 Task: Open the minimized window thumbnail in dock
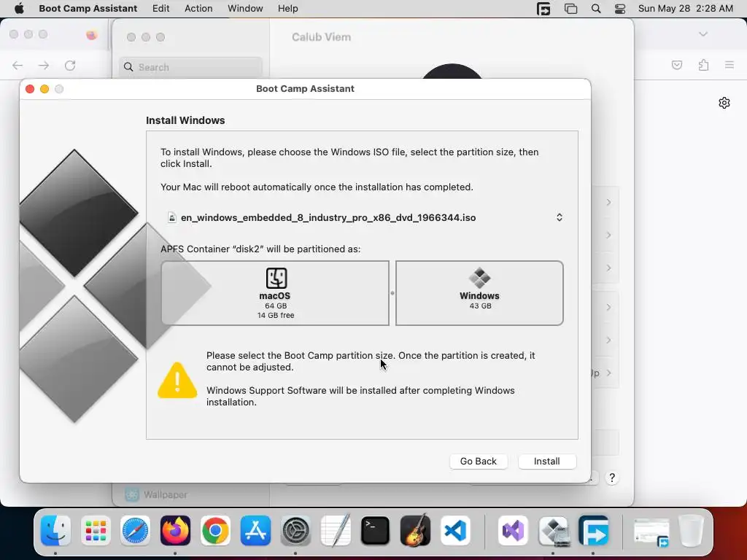tap(651, 532)
